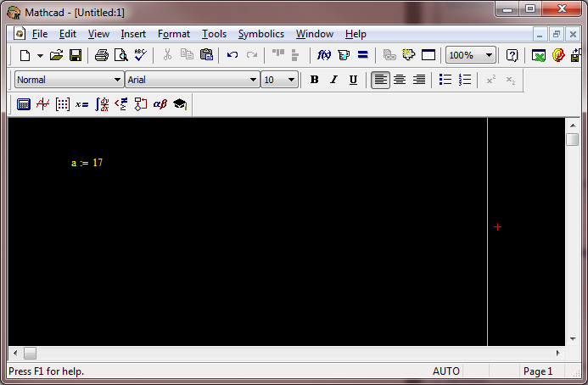Open the Format menu
Image resolution: width=588 pixels, height=385 pixels.
(x=174, y=34)
